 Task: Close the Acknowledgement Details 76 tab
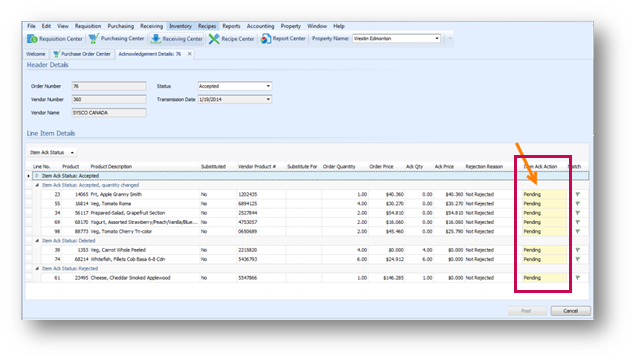(189, 54)
